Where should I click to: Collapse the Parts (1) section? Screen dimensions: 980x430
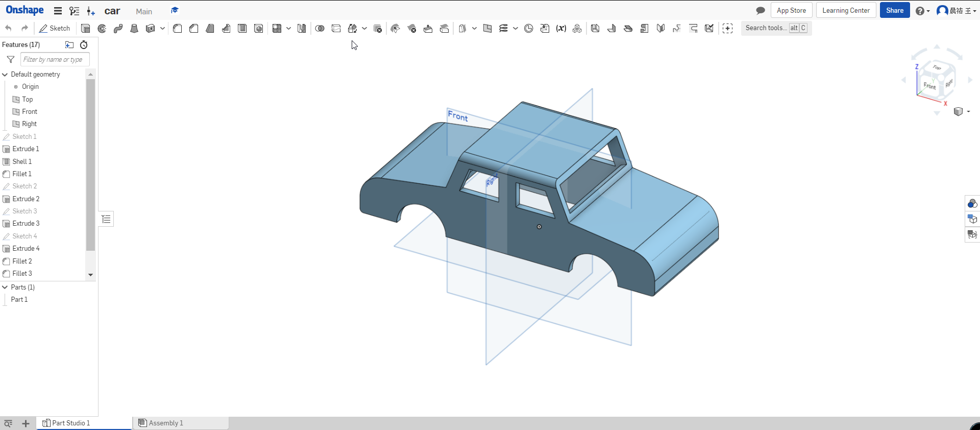pyautogui.click(x=5, y=288)
